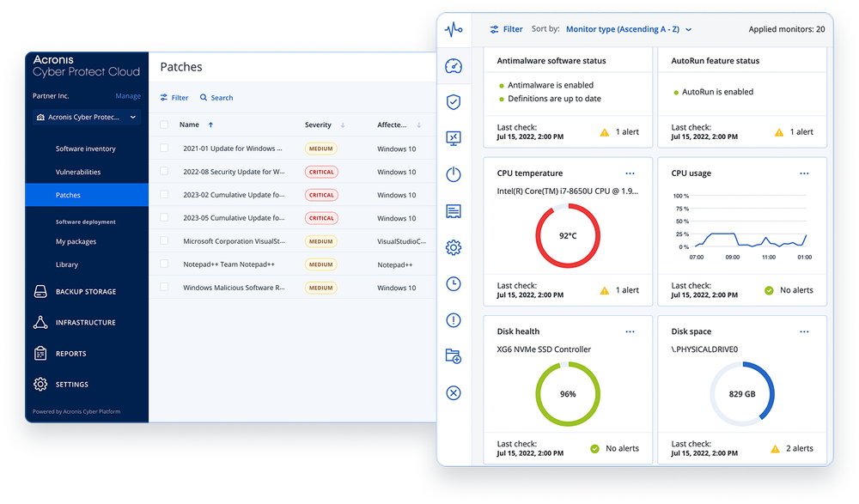Open the Acronis Cyber Protect tenant dropdown

click(87, 118)
